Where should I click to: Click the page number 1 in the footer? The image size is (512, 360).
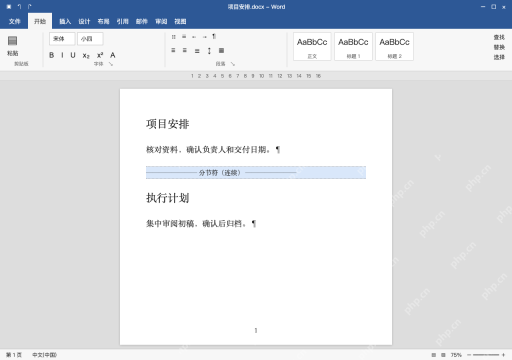[256, 330]
